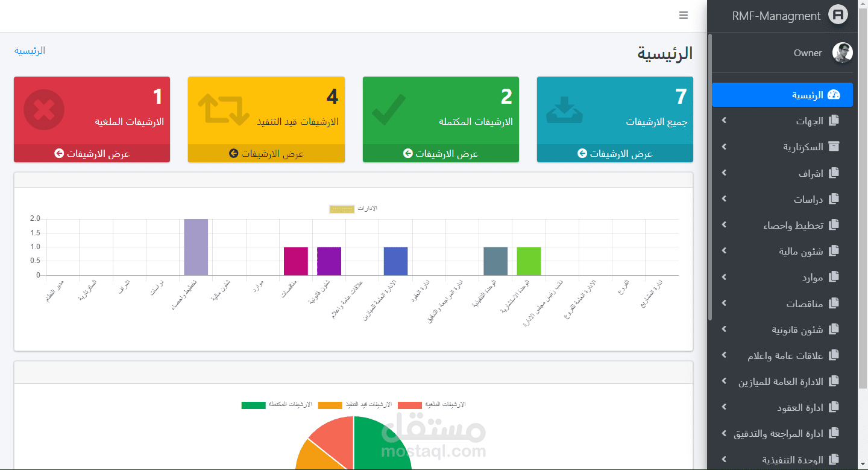The height and width of the screenshot is (470, 868).
Task: Click the copy icon next to ادارة العقود
Action: click(x=834, y=408)
